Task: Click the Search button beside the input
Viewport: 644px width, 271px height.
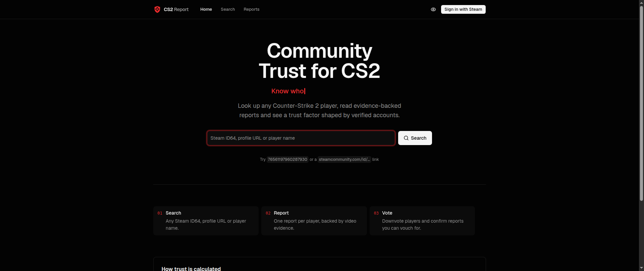Action: tap(415, 138)
